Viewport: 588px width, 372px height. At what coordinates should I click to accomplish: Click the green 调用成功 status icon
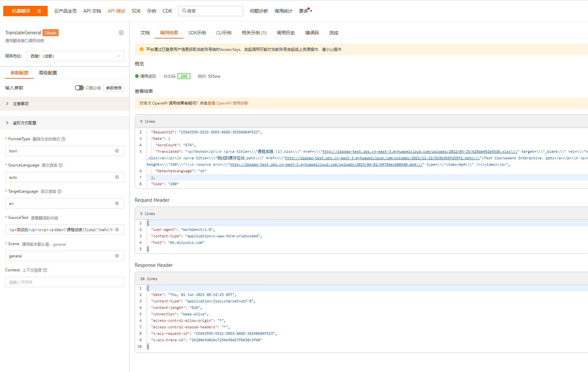[x=137, y=76]
